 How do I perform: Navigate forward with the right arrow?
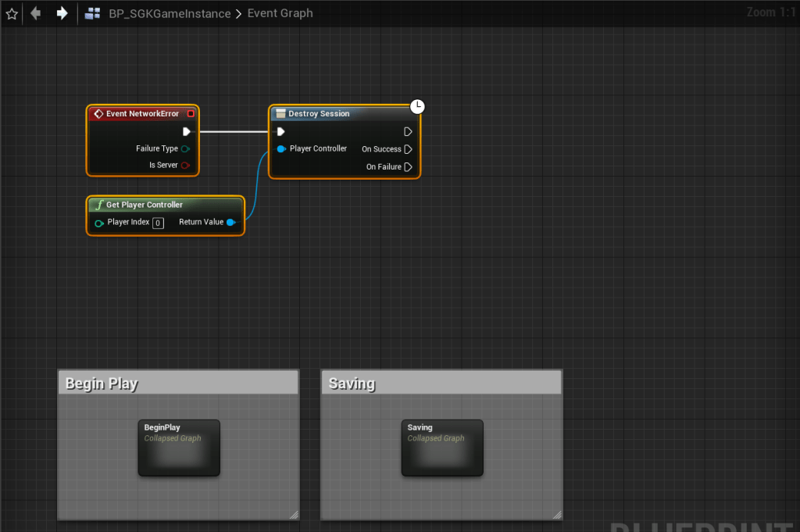click(62, 13)
